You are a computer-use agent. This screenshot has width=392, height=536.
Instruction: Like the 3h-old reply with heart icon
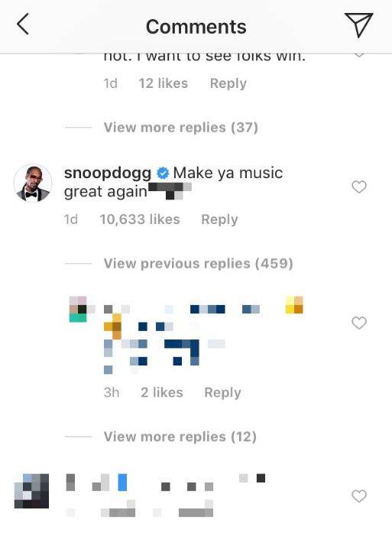coord(359,323)
